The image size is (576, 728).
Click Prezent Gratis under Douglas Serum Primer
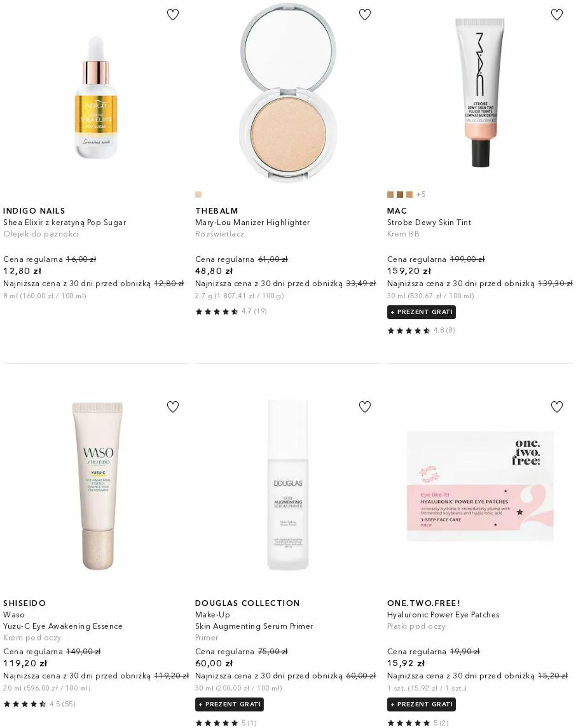(229, 704)
